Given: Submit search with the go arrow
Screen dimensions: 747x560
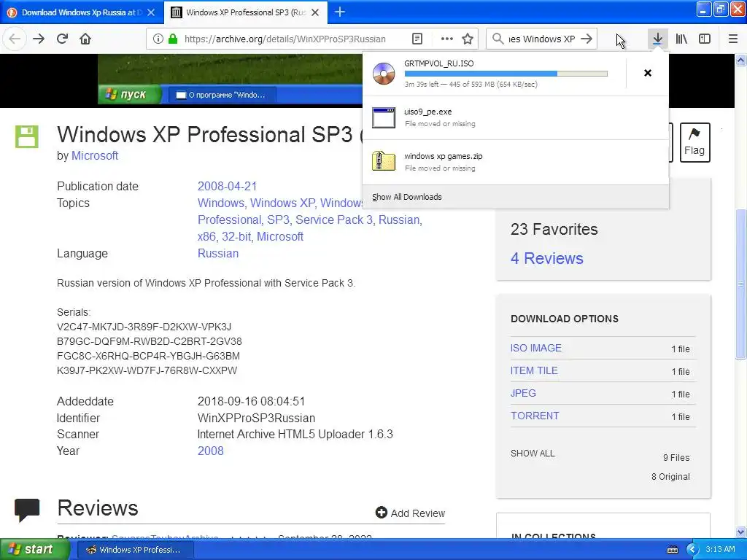Looking at the screenshot, I should pos(587,39).
